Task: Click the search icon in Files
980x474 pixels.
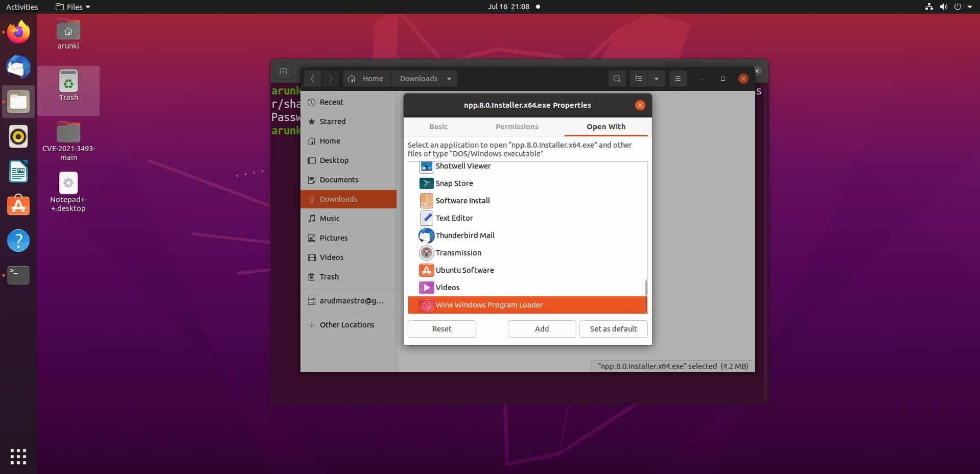Action: point(617,79)
